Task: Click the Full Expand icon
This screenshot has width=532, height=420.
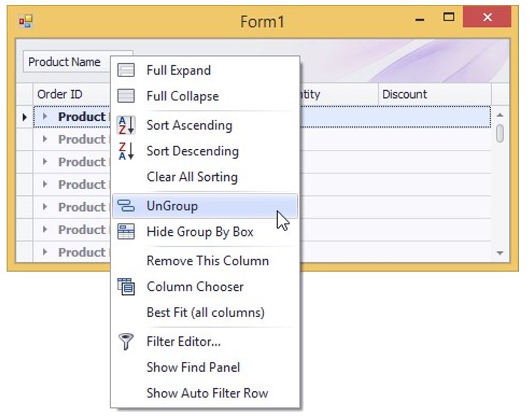Action: 126,70
